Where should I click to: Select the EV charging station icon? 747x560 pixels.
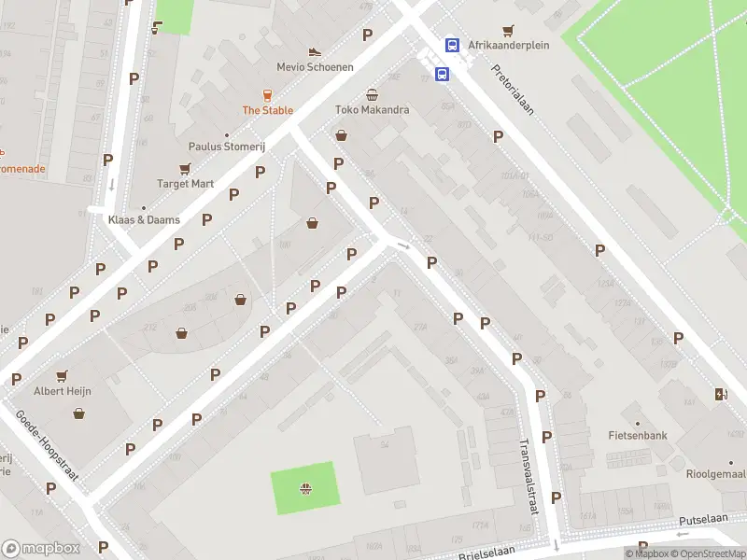(x=721, y=394)
